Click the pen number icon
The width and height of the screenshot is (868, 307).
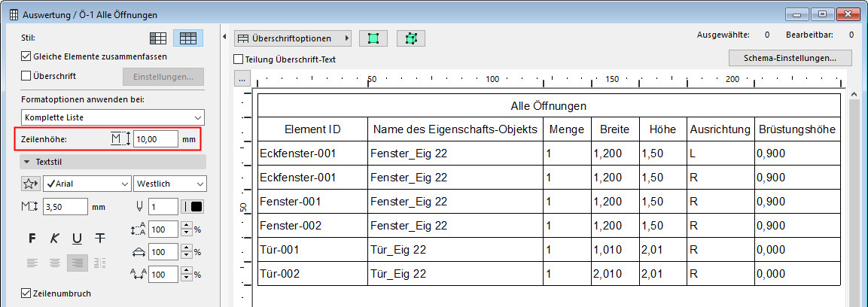point(140,207)
